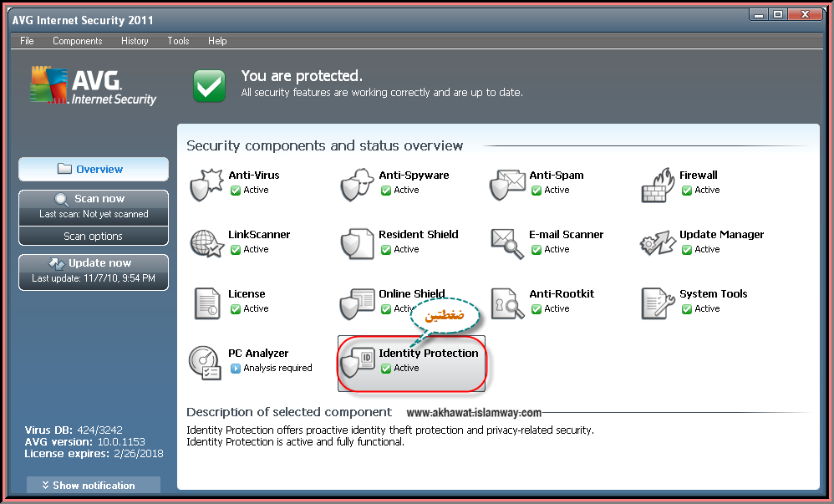Open Scan options
This screenshot has height=504, width=834.
click(94, 237)
